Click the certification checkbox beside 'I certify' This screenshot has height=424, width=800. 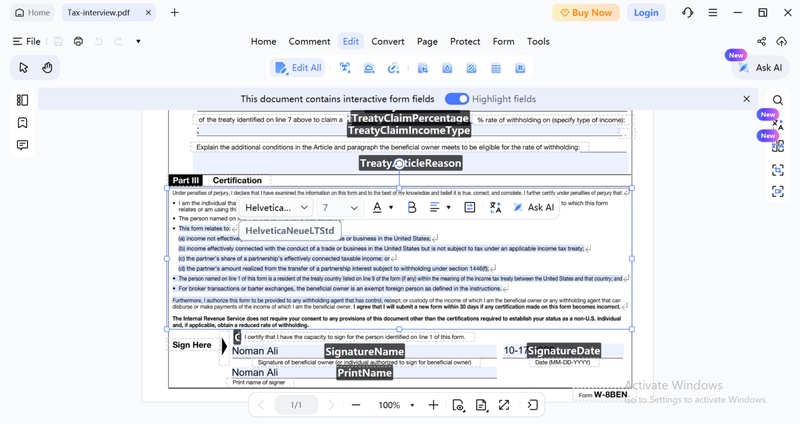coord(237,337)
